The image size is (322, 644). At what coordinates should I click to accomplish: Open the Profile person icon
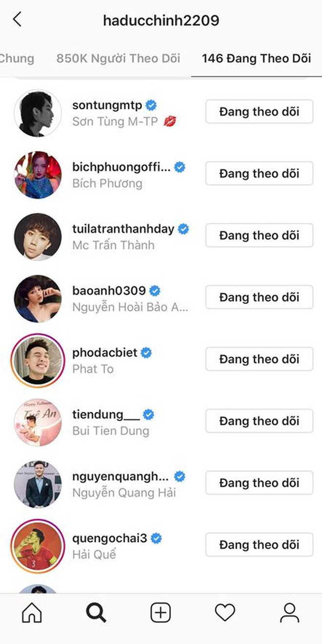(289, 612)
